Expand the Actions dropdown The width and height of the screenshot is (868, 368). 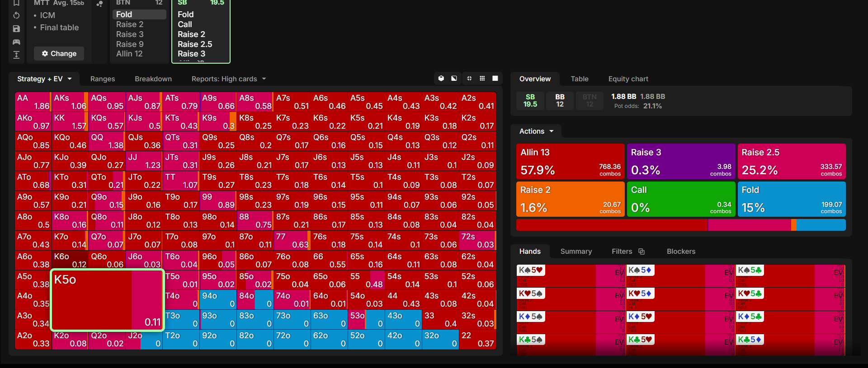click(536, 131)
